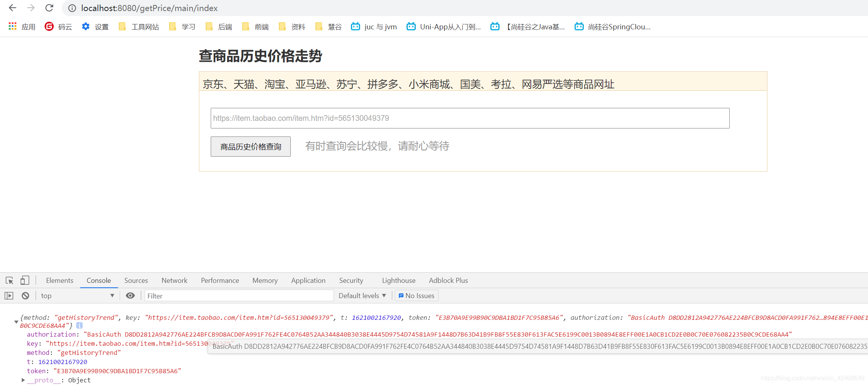Click the blue info badge after logged object
Viewport: 868px width, 385px height.
[79, 326]
